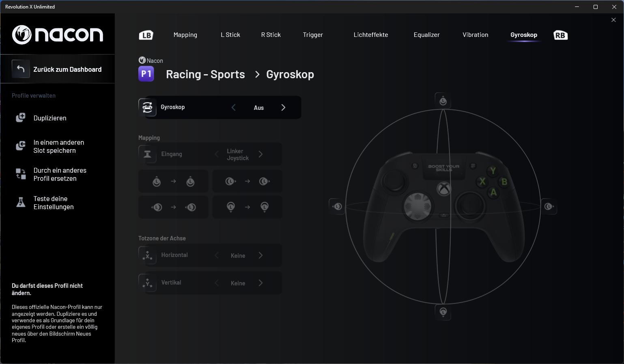Increase Horizontal dead zone with right arrow
The width and height of the screenshot is (624, 364).
coord(261,255)
